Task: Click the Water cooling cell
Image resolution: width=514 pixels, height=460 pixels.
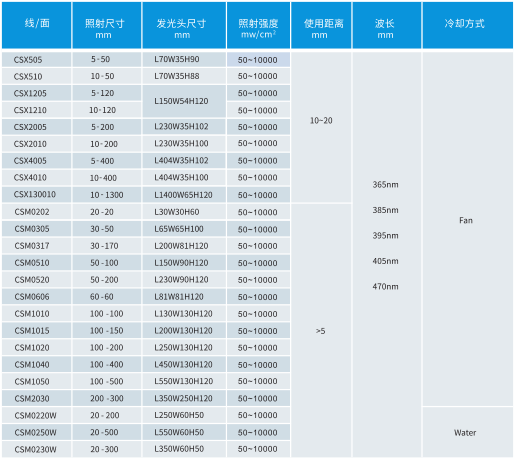Action: pos(467,432)
